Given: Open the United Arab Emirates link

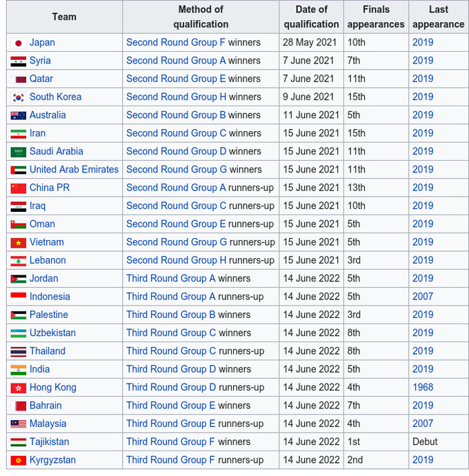Looking at the screenshot, I should point(74,170).
